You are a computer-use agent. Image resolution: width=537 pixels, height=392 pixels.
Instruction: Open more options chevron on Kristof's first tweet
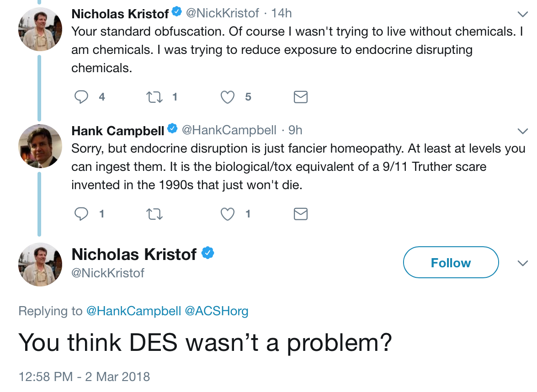(522, 14)
